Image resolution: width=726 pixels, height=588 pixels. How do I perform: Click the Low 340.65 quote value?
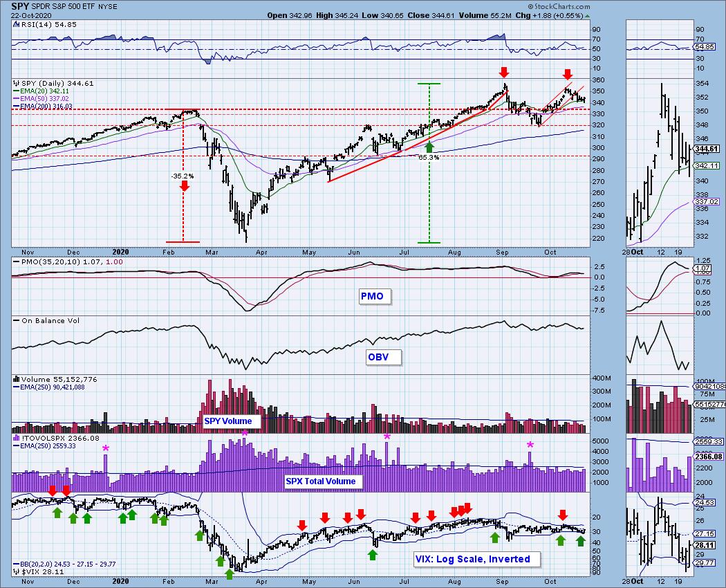click(383, 15)
